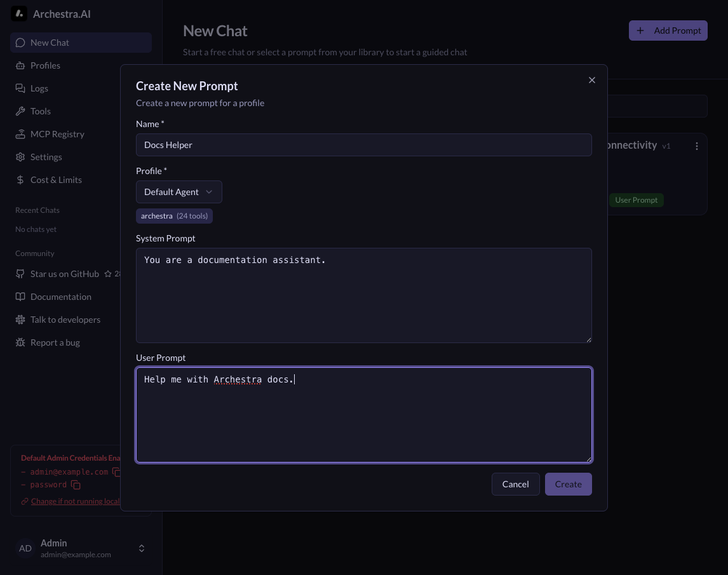Open the kebab menu on the Connectivity card
This screenshot has width=728, height=575.
point(696,146)
